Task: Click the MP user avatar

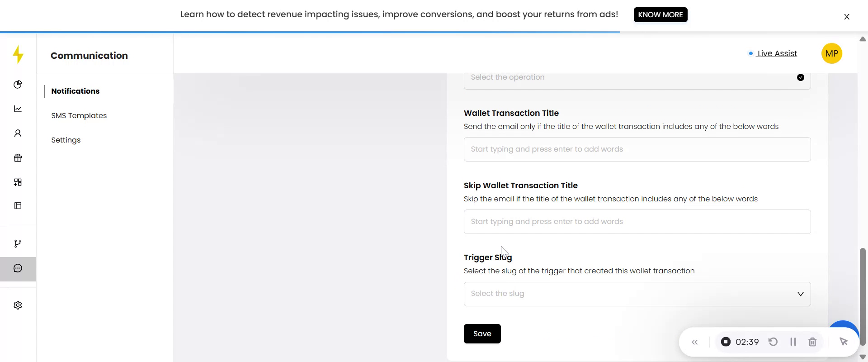Action: pyautogui.click(x=831, y=53)
